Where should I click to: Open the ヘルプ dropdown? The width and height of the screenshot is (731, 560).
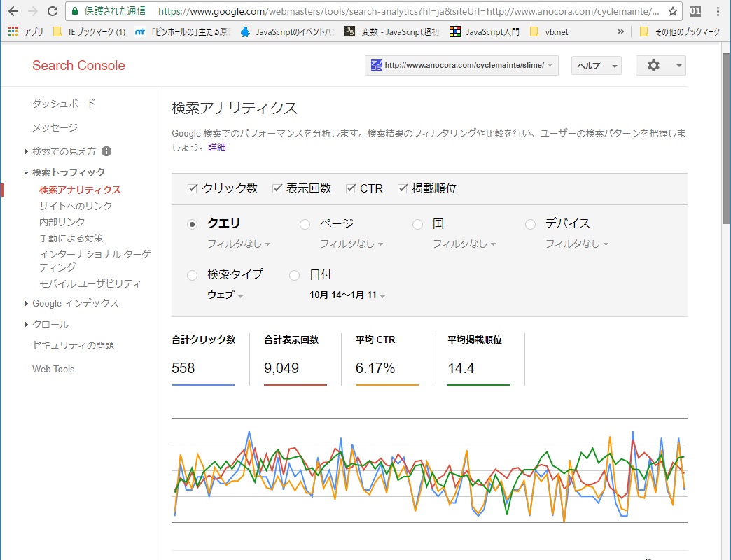point(597,66)
